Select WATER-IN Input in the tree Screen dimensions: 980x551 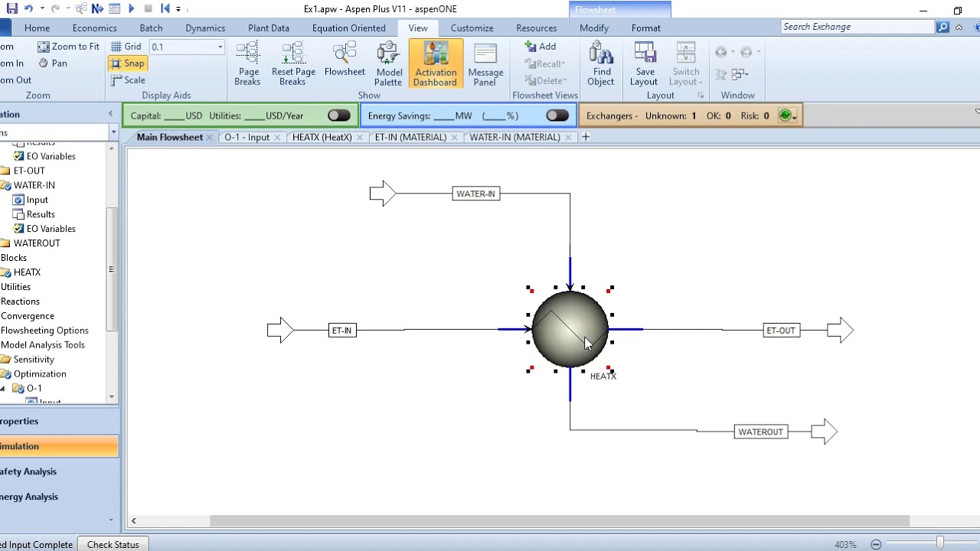pos(37,200)
